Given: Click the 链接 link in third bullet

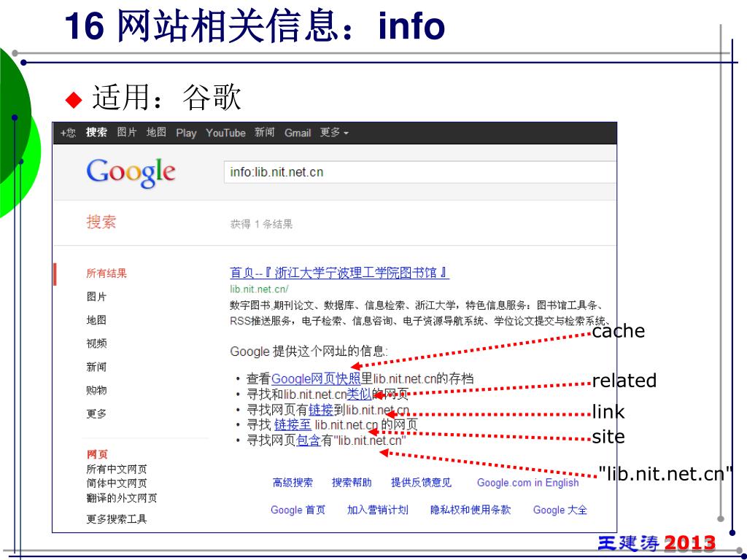Looking at the screenshot, I should 321,410.
